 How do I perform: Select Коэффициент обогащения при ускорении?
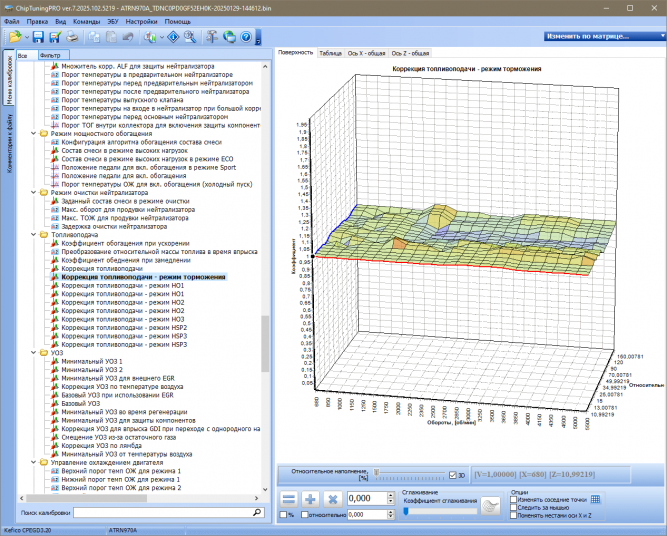tap(125, 243)
